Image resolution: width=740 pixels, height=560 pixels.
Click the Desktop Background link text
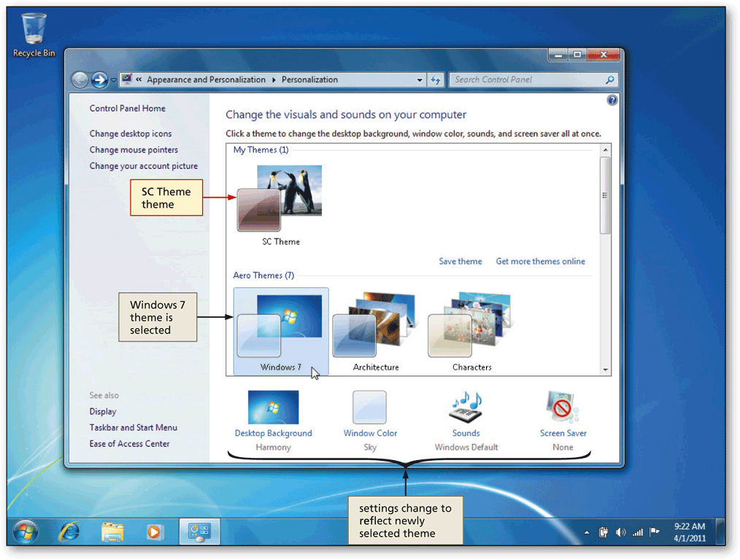click(273, 433)
